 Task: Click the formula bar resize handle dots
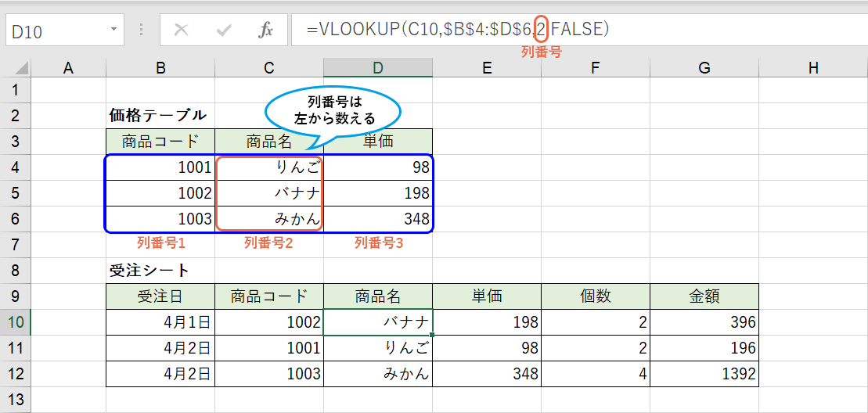[142, 31]
